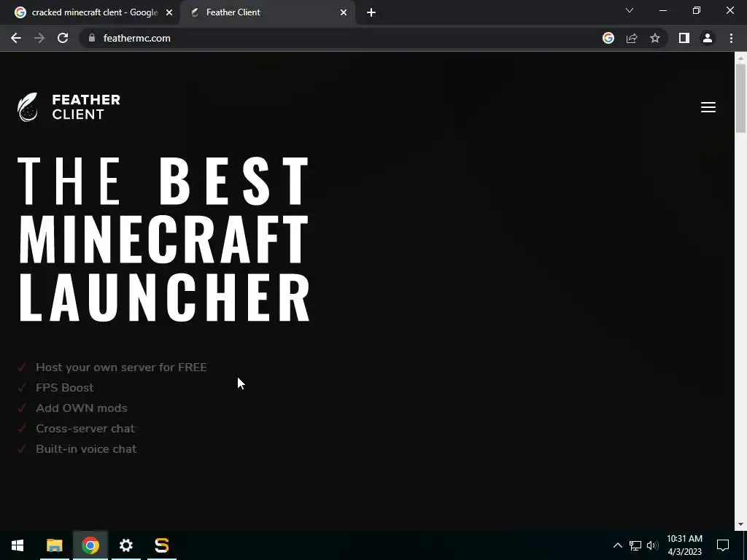The image size is (747, 560).
Task: Restore down the Chrome window
Action: click(697, 10)
